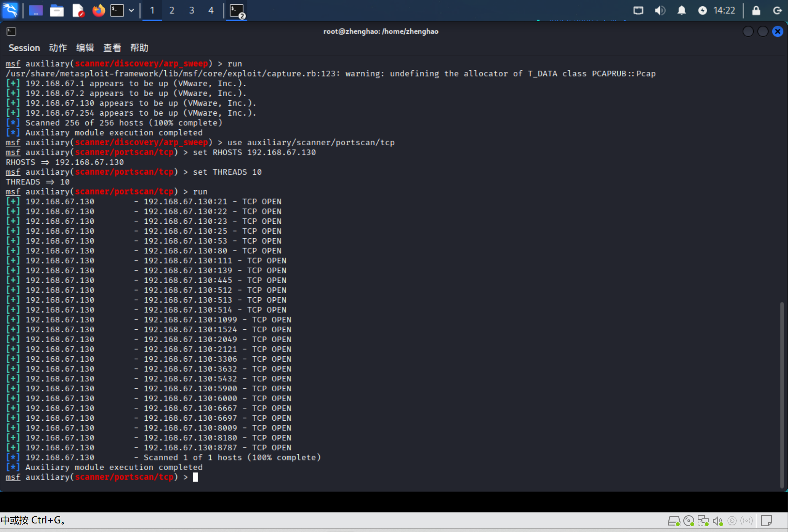The height and width of the screenshot is (532, 788).
Task: Open the notifications bell icon
Action: click(681, 10)
